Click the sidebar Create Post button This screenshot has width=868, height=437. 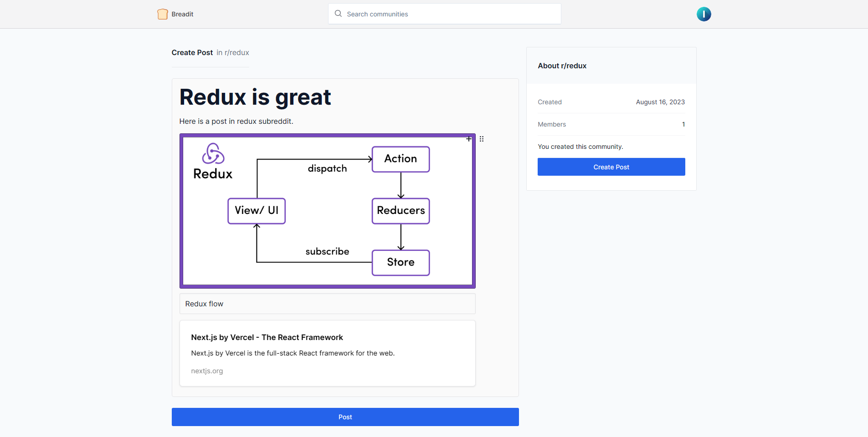[611, 167]
